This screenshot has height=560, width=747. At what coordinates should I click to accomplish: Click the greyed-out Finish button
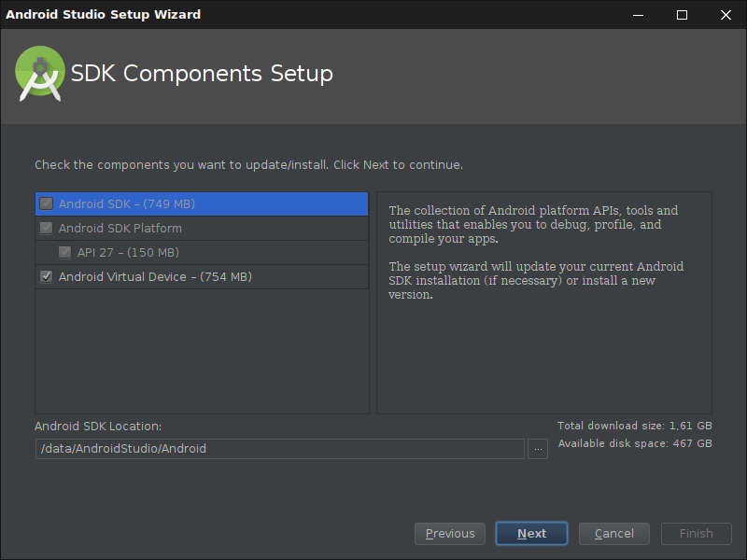point(696,534)
